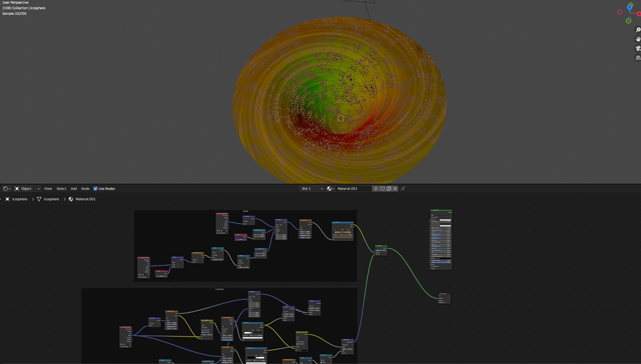Click the View menu in node editor
The image size is (641, 364).
click(x=48, y=188)
